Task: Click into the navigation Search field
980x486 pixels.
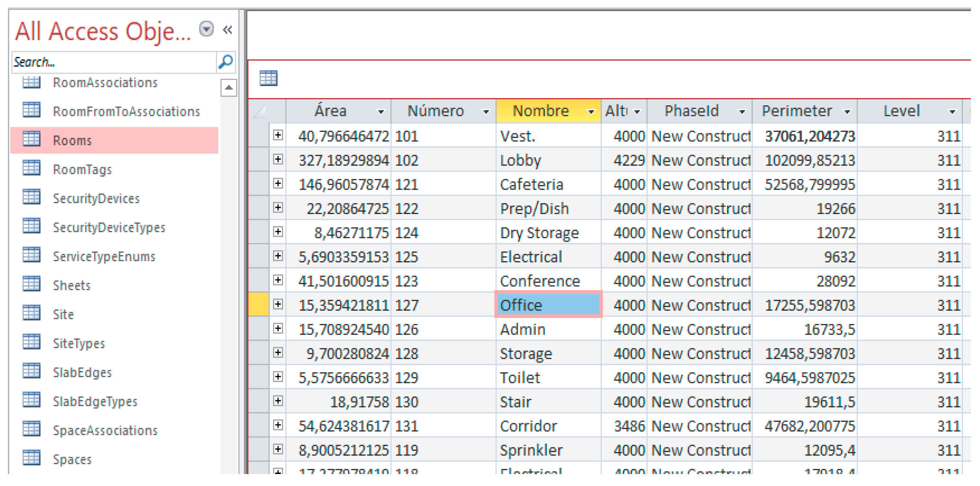Action: click(114, 62)
